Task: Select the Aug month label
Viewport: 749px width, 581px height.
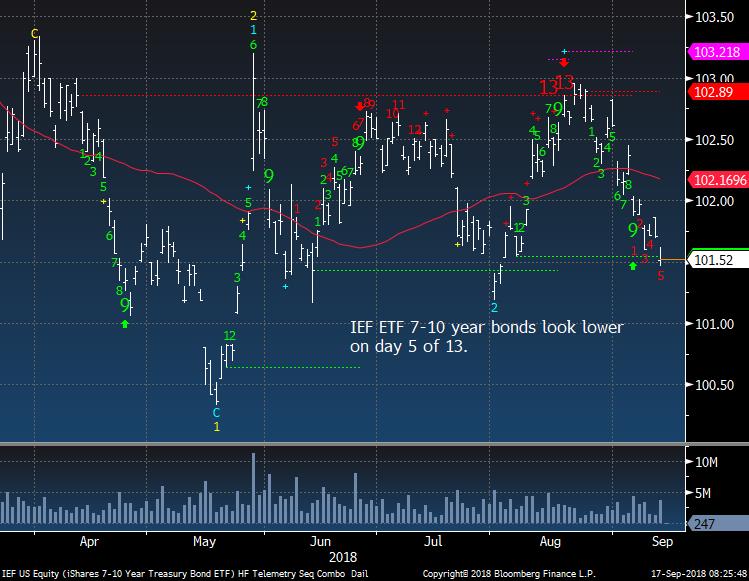Action: tap(550, 541)
